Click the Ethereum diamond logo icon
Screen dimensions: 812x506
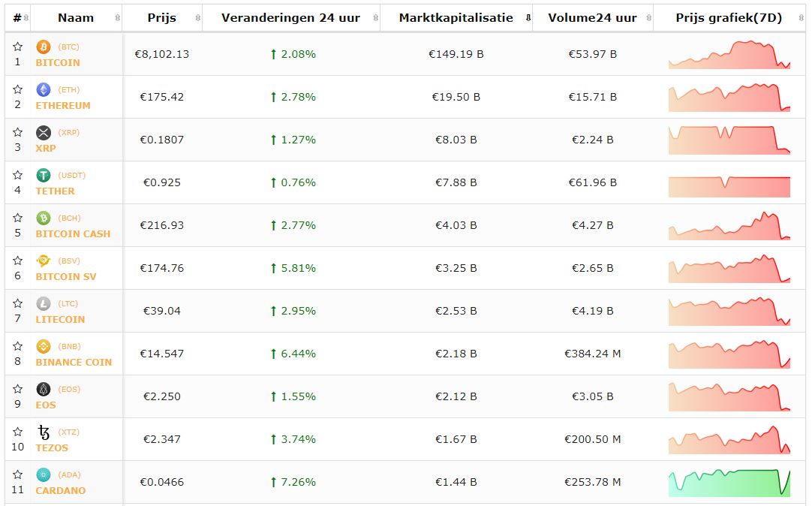(x=44, y=90)
